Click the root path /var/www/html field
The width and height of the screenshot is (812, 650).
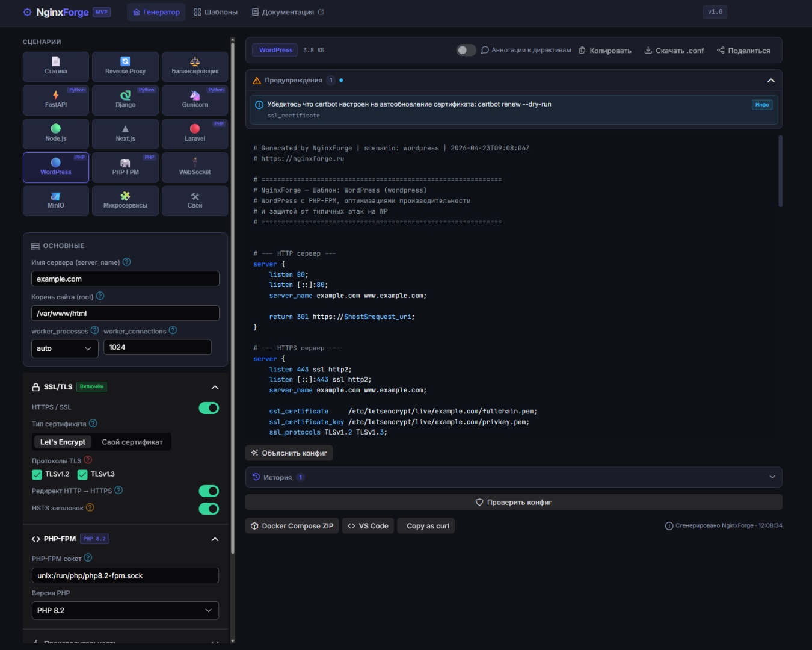(x=125, y=313)
